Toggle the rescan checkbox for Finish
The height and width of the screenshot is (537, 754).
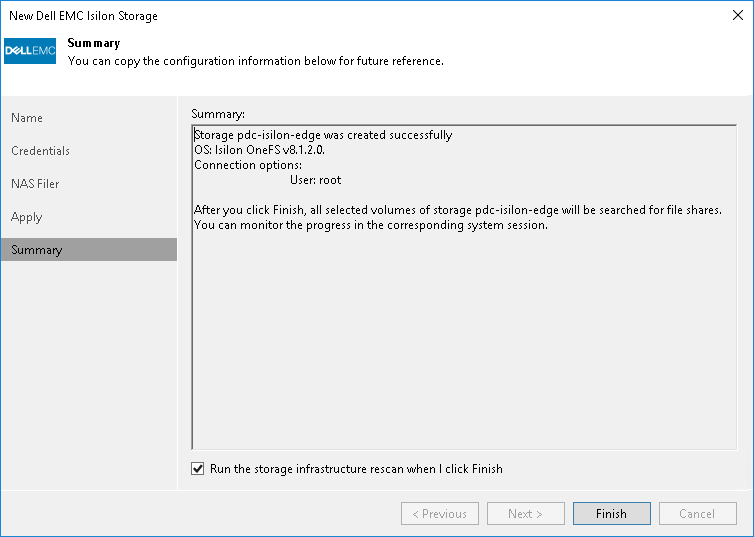(x=198, y=468)
